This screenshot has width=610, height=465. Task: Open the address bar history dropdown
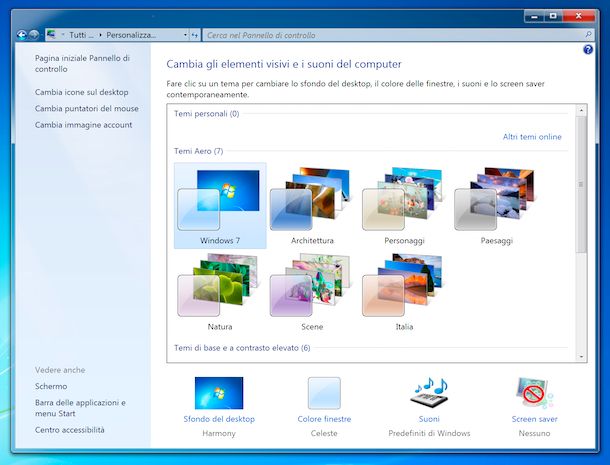(185, 35)
